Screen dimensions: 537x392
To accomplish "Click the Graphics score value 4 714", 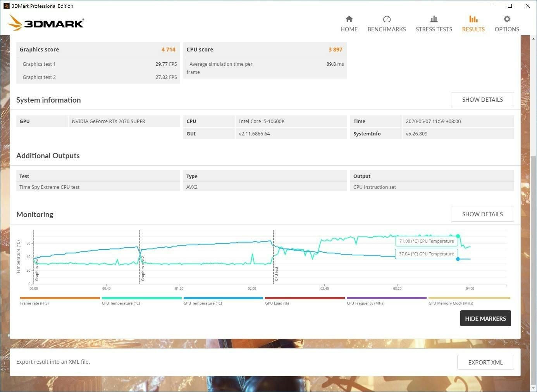I will pos(169,50).
